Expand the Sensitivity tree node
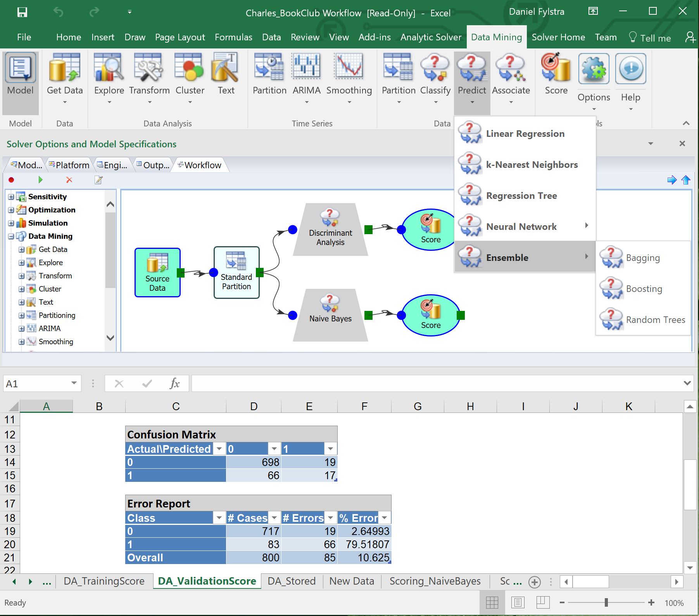Viewport: 699px width, 616px height. 11,197
